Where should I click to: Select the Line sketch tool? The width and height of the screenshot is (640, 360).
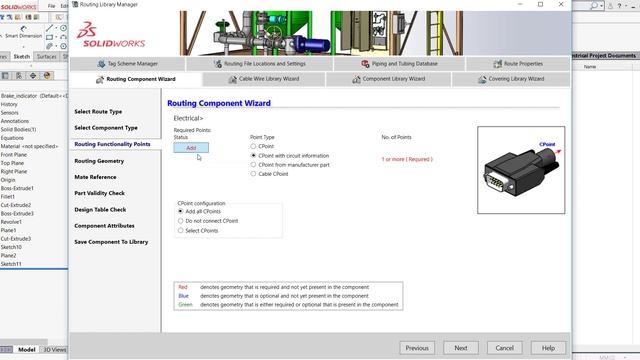tap(49, 28)
